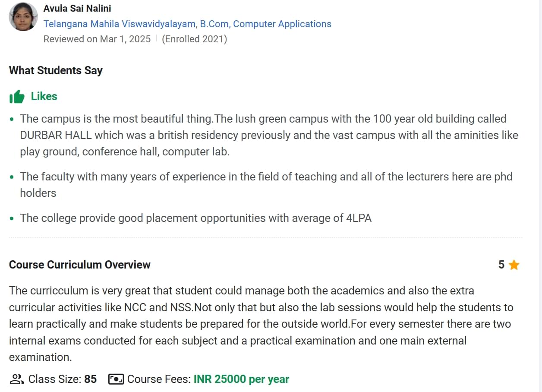Click the class size people icon
The image size is (542, 392).
coord(17,379)
